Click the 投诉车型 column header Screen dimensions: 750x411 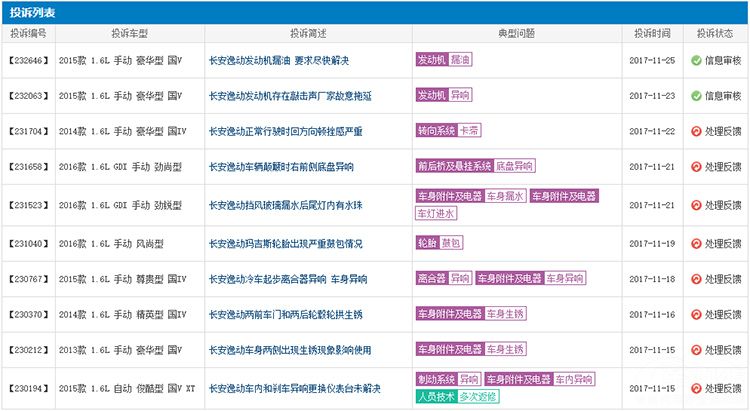[130, 33]
